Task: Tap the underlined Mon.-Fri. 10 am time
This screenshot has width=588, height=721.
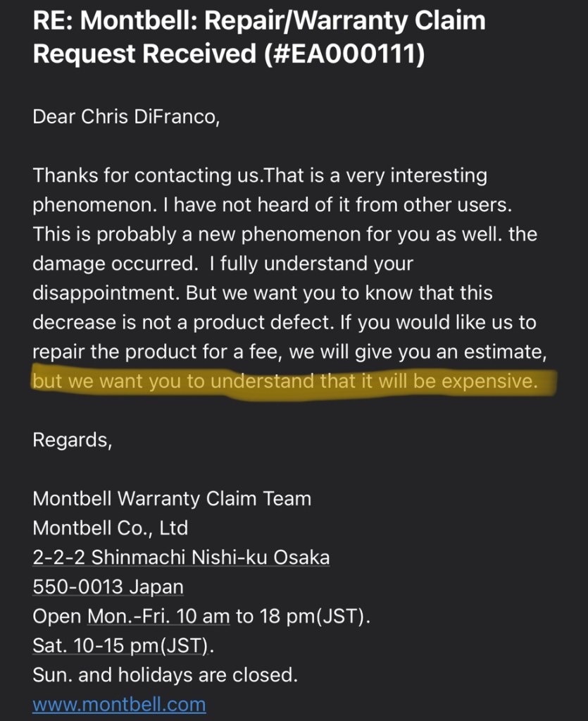Action: click(158, 616)
